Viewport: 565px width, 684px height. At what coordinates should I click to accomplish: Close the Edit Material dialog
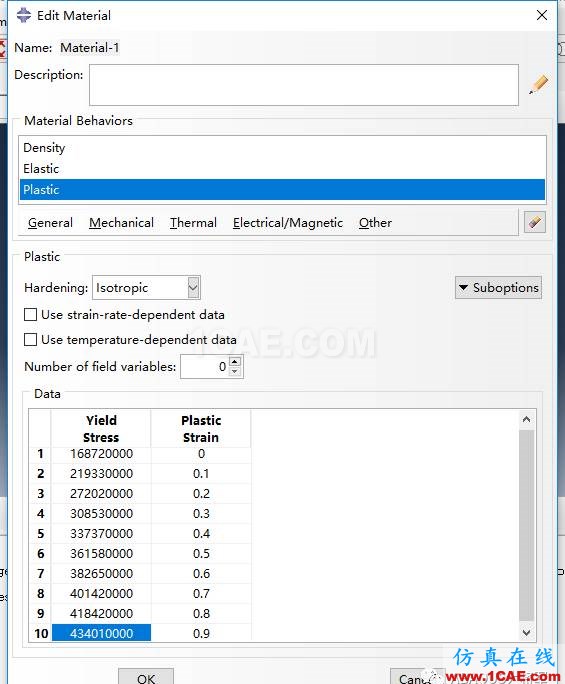click(542, 15)
